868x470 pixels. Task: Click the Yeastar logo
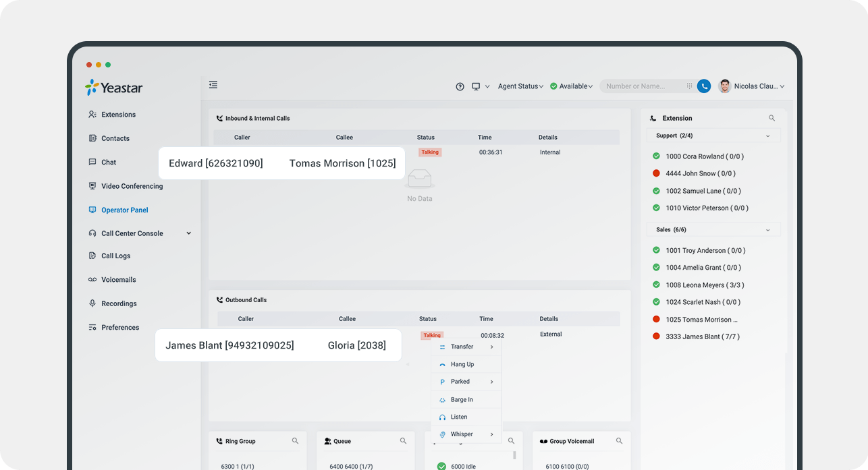pyautogui.click(x=113, y=88)
